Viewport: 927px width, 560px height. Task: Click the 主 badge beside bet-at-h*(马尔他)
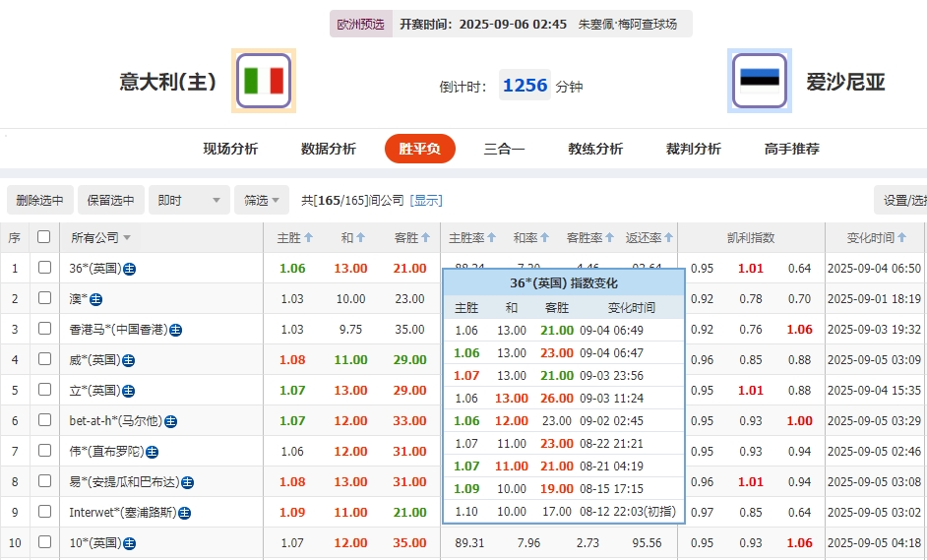170,421
